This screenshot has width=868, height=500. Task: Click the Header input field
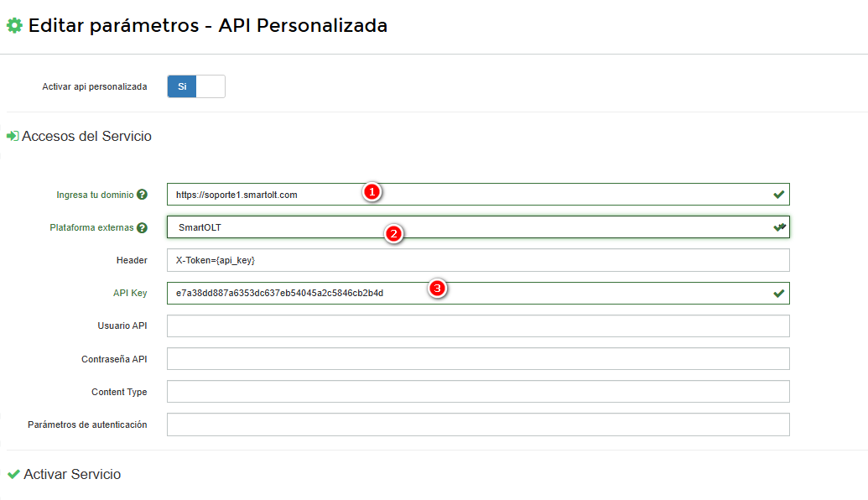pyautogui.click(x=478, y=260)
